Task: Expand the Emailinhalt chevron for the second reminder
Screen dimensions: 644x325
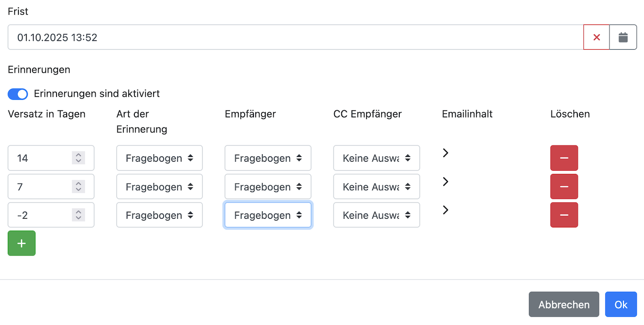Action: [x=445, y=181]
